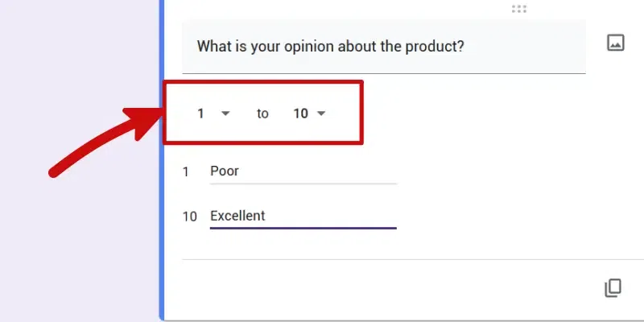Click the add image icon beside the question

pyautogui.click(x=615, y=43)
